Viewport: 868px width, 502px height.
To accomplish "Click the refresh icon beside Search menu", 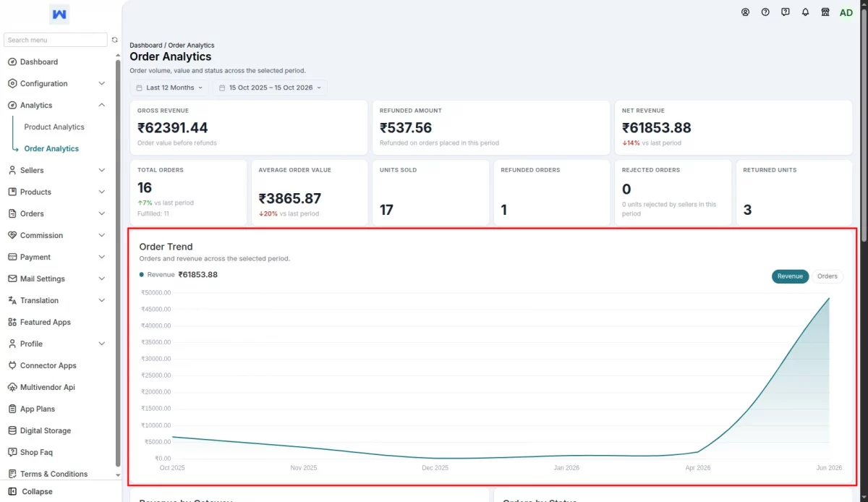I will [114, 40].
